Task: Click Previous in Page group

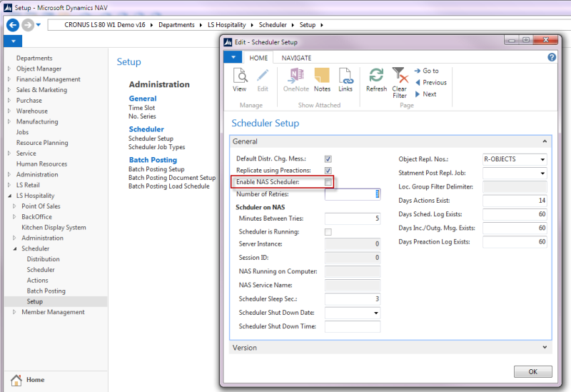Action: (x=431, y=82)
